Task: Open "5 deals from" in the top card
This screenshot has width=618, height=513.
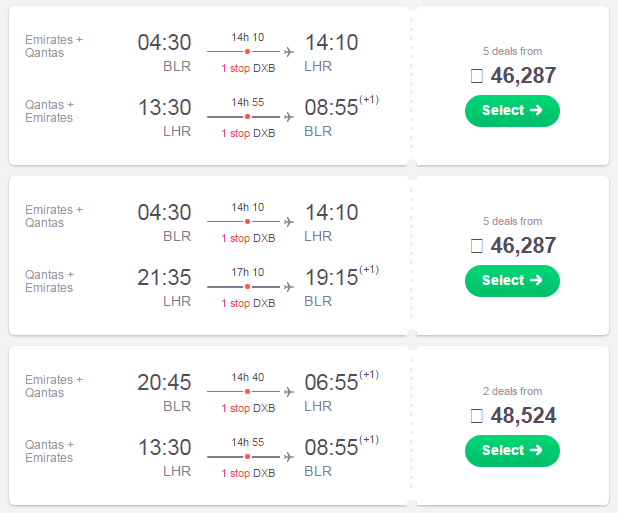Action: click(x=512, y=51)
